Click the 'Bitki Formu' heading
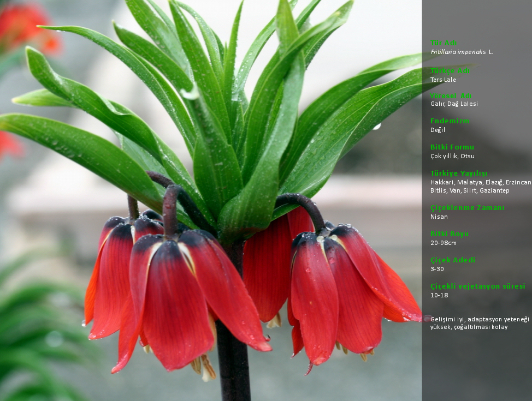This screenshot has width=532, height=401. click(452, 147)
